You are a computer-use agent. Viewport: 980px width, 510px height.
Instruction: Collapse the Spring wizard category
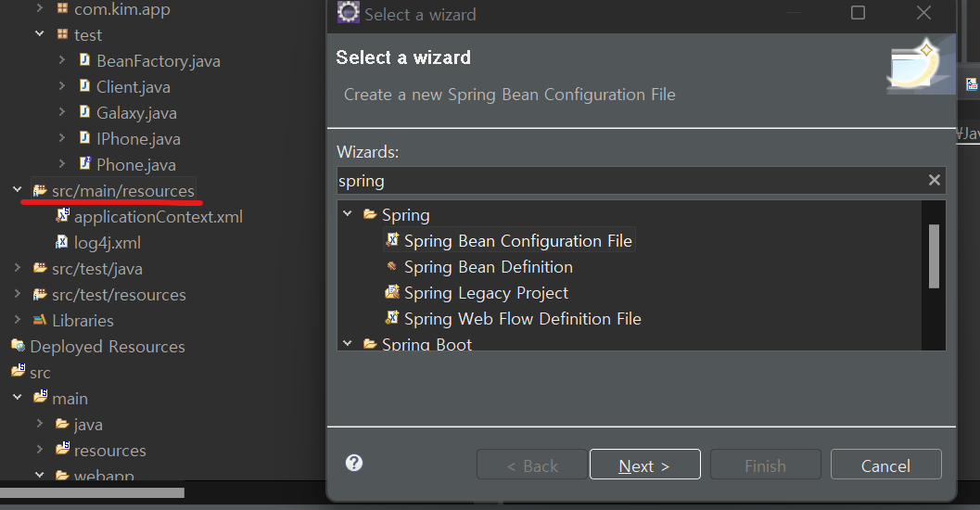[348, 214]
